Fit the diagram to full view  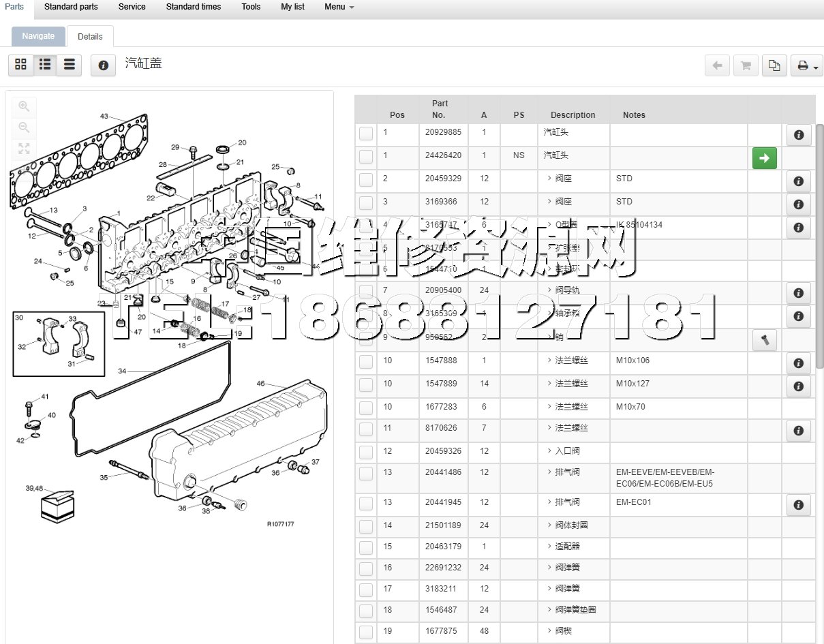click(24, 149)
